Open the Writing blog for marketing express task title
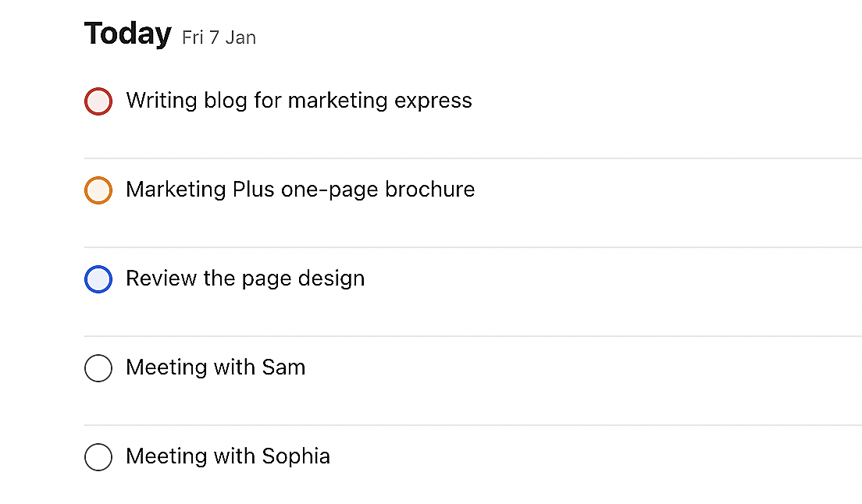The height and width of the screenshot is (504, 862). tap(298, 101)
